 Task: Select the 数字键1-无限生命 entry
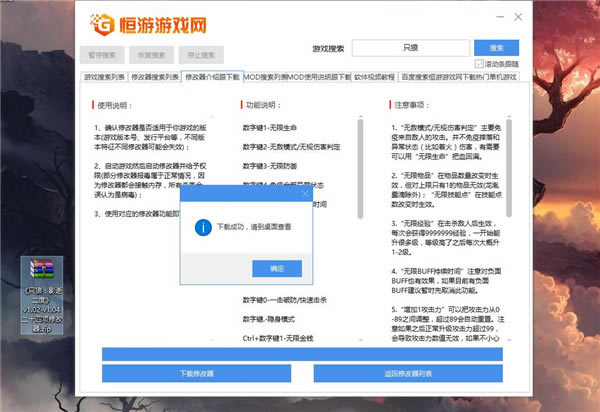[x=269, y=128]
